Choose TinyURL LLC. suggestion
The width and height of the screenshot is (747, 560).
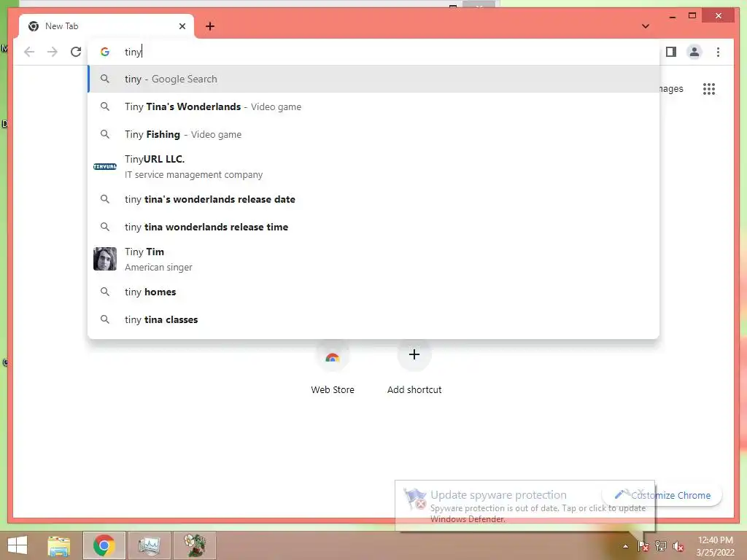[374, 167]
